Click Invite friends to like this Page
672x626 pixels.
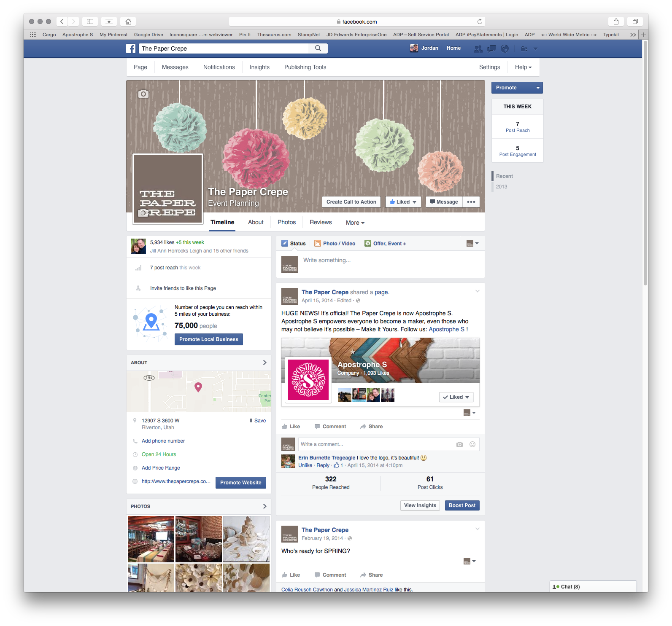tap(183, 288)
